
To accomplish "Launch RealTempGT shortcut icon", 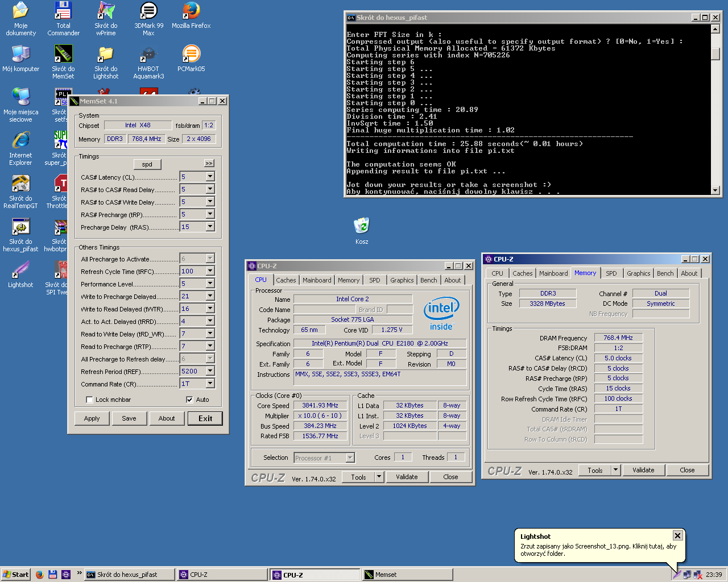I will (21, 192).
